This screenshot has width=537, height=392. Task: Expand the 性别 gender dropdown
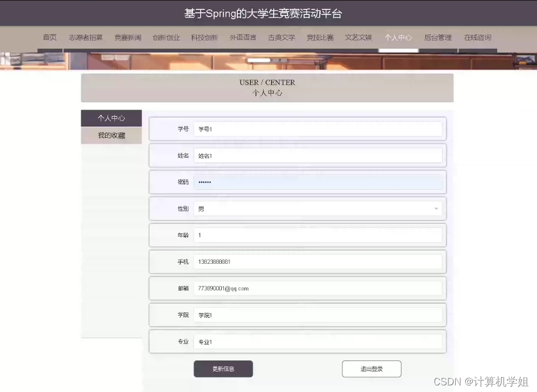point(318,208)
